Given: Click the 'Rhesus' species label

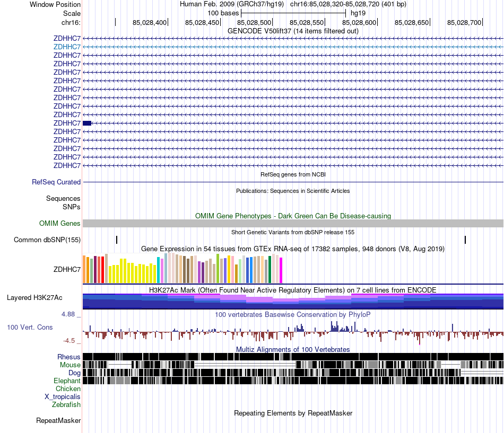Looking at the screenshot, I should pyautogui.click(x=69, y=357).
